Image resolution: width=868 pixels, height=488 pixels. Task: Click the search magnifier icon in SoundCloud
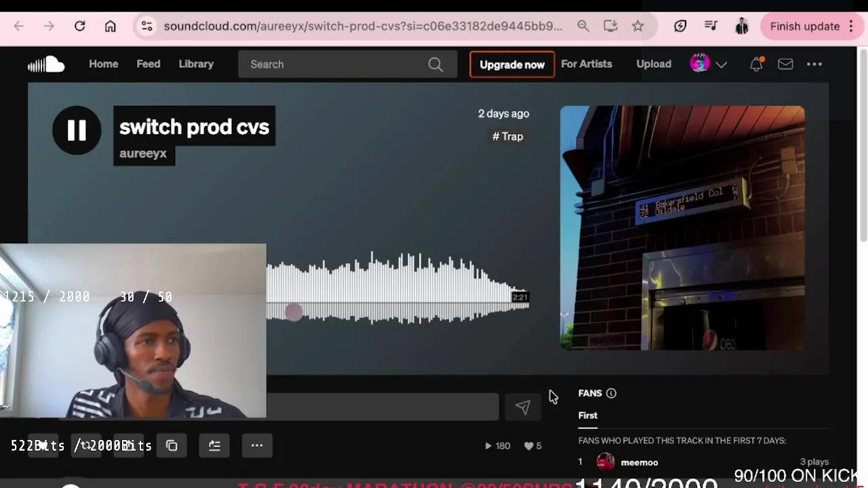(x=435, y=64)
